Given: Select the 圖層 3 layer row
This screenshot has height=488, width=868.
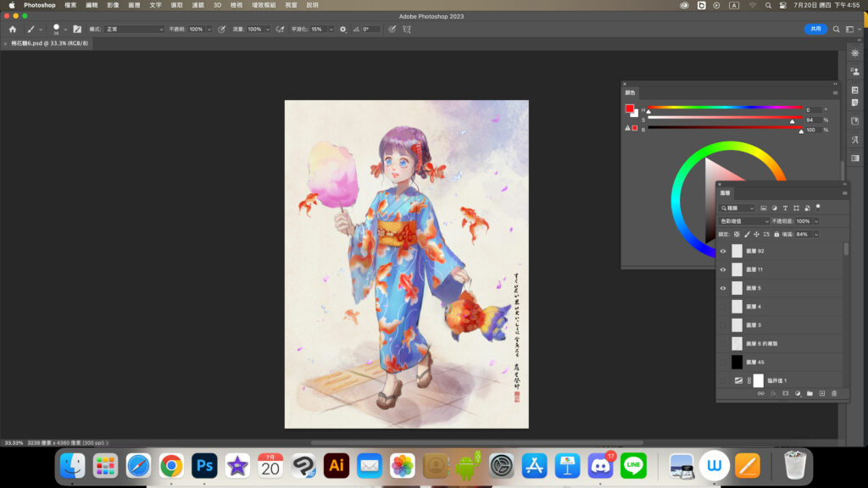Looking at the screenshot, I should 780,324.
